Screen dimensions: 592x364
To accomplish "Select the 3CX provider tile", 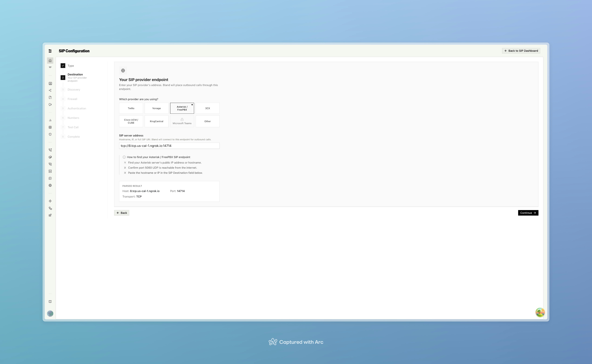I will [x=207, y=108].
